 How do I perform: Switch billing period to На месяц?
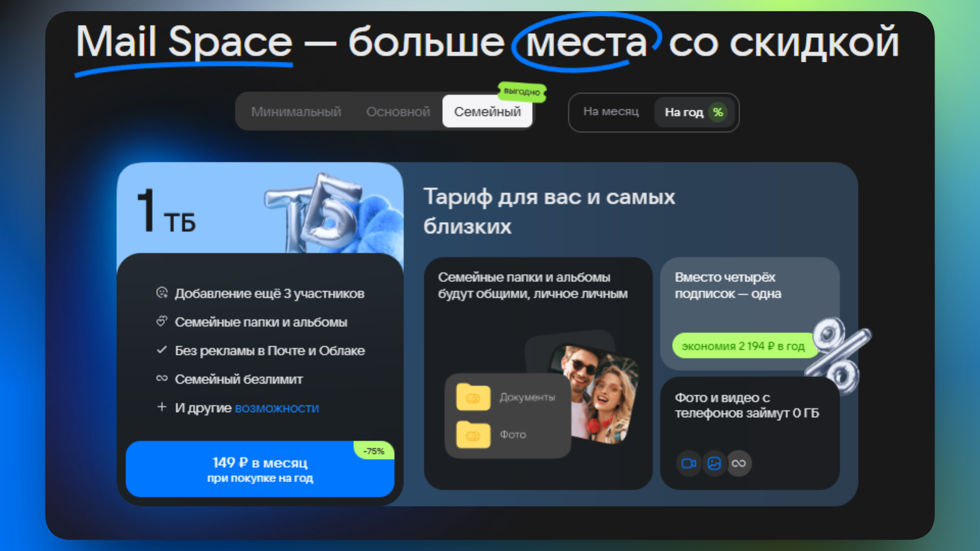[x=611, y=112]
